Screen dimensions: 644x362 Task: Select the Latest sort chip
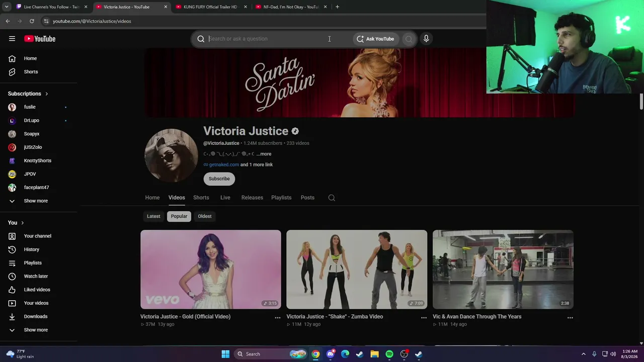pos(153,216)
